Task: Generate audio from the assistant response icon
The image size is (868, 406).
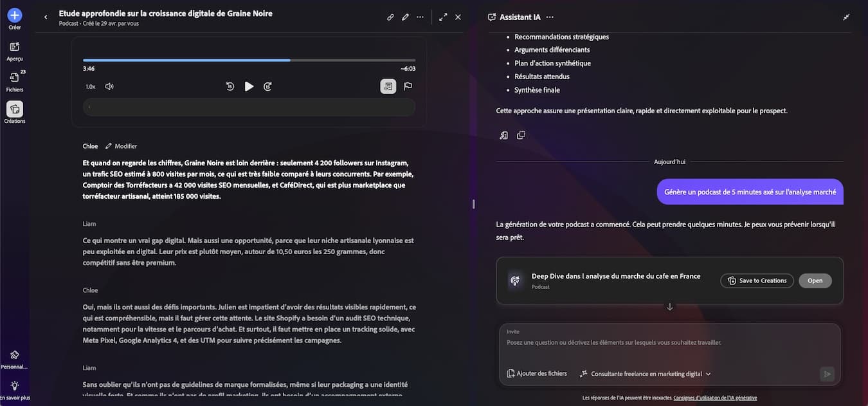Action: (x=503, y=135)
